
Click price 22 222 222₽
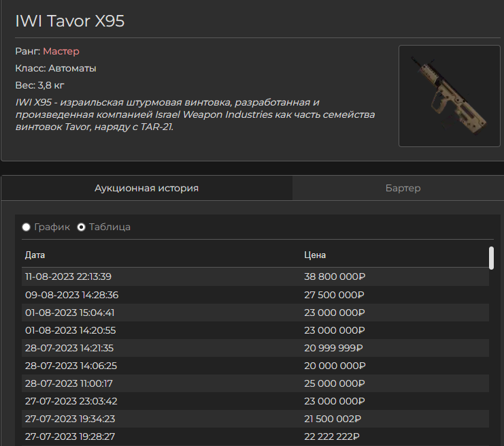332,436
